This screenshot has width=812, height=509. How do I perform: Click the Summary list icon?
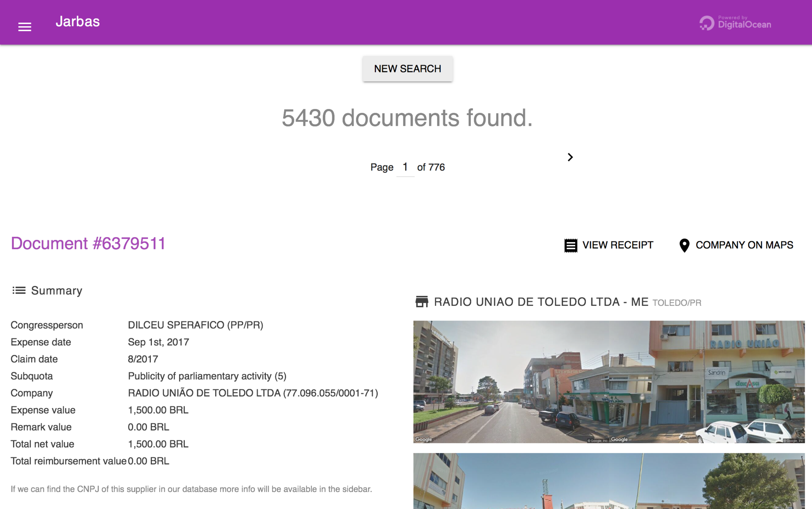point(19,290)
